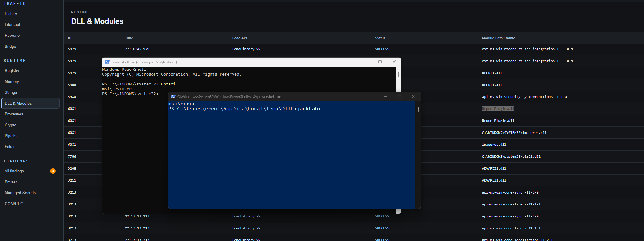Open the History section in sidebar
The height and width of the screenshot is (241, 644).
pos(11,14)
